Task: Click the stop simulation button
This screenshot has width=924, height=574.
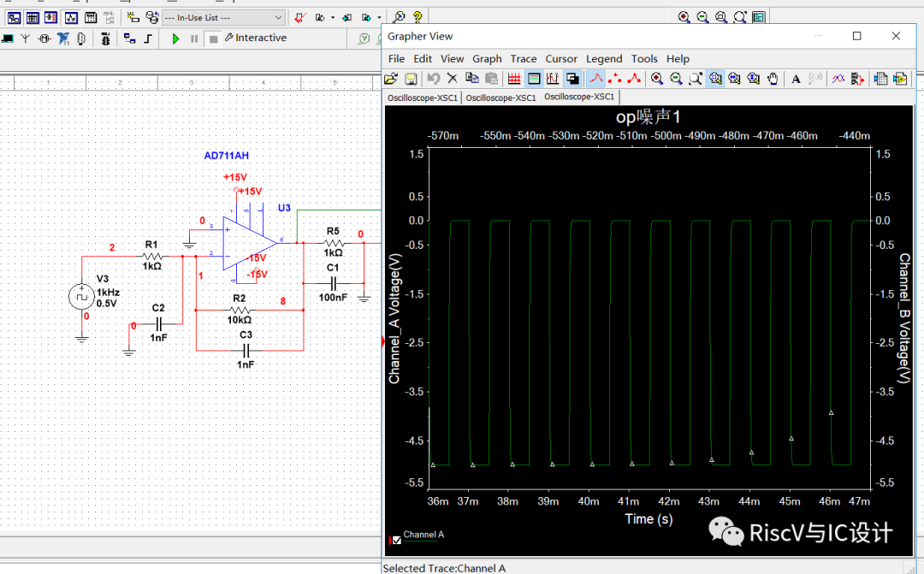Action: pos(213,38)
